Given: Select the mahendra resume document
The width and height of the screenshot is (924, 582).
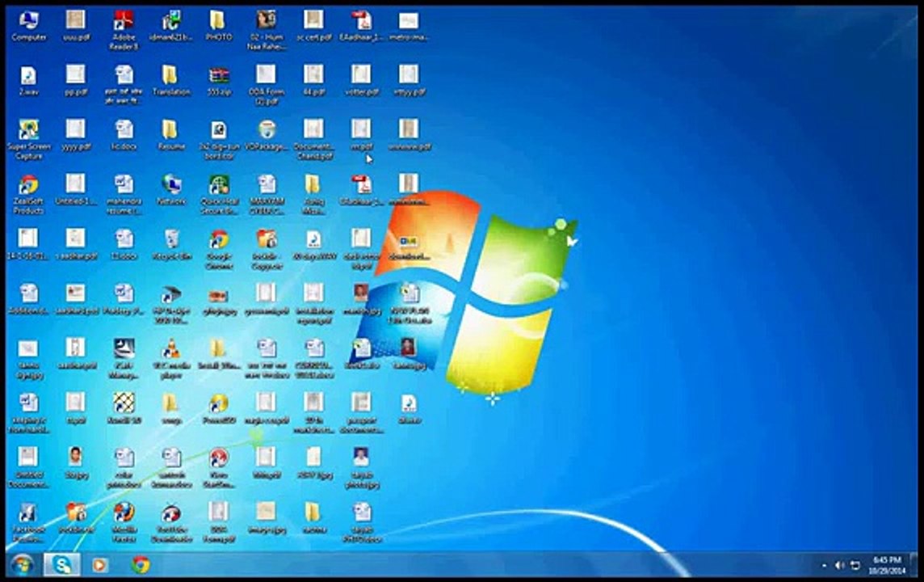Looking at the screenshot, I should pyautogui.click(x=124, y=195).
